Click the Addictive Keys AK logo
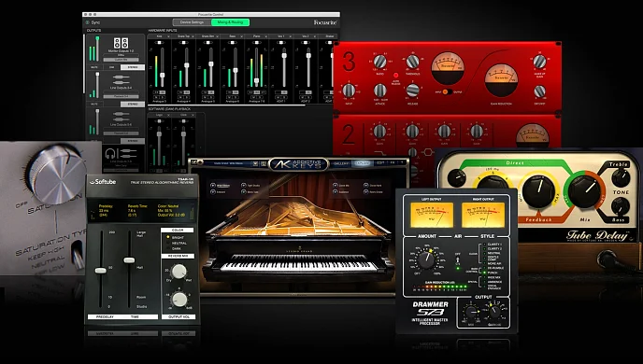The image size is (643, 364). click(281, 164)
